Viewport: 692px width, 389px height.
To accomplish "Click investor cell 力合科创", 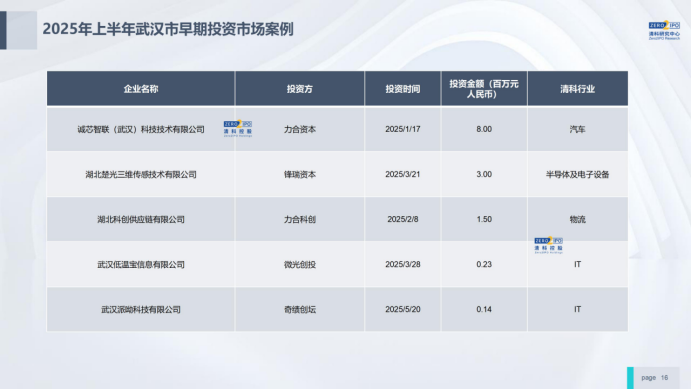I will [300, 219].
